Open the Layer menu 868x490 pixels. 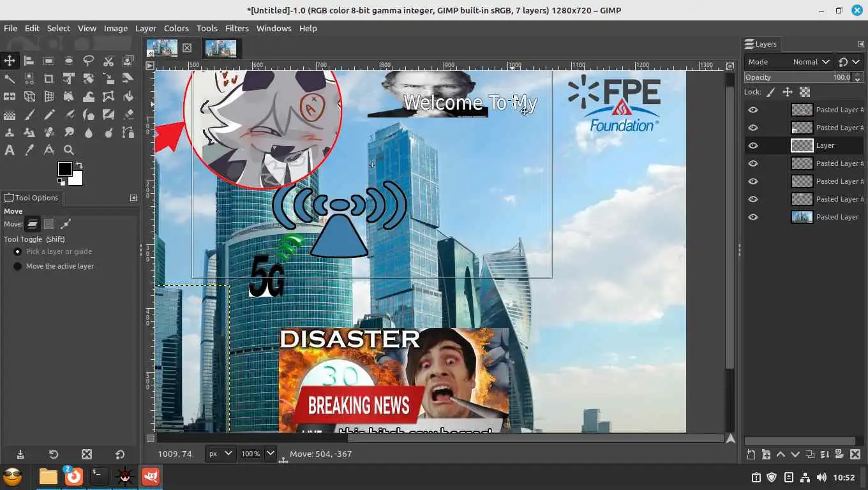pyautogui.click(x=146, y=28)
